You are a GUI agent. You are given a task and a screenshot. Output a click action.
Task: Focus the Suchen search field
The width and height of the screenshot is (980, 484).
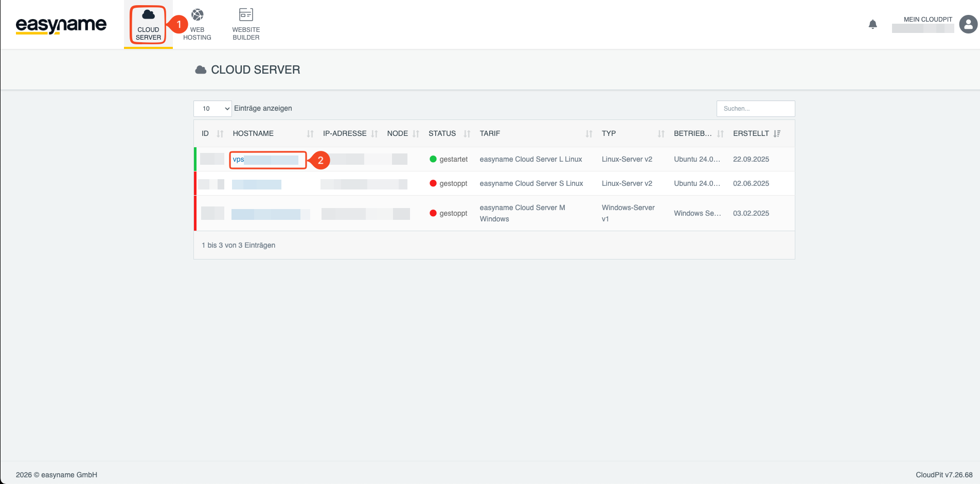point(755,109)
